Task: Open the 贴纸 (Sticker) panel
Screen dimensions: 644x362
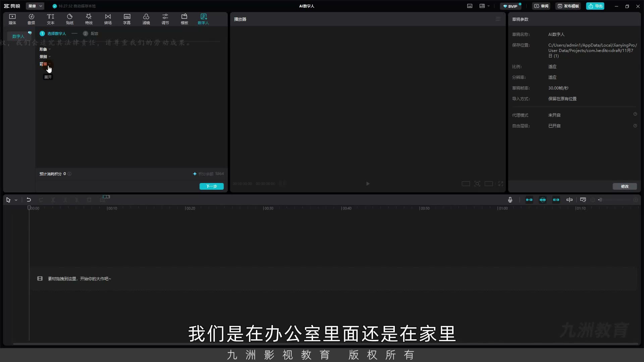Action: (x=70, y=19)
